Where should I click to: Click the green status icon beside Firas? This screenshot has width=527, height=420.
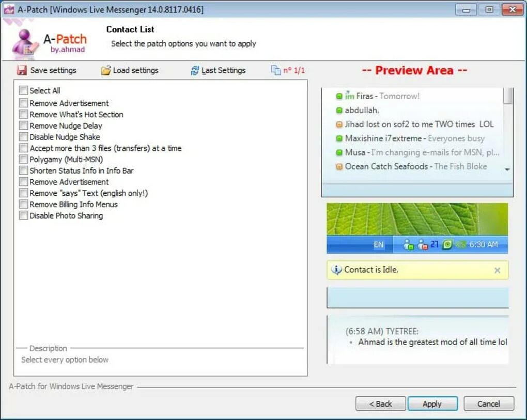click(339, 97)
